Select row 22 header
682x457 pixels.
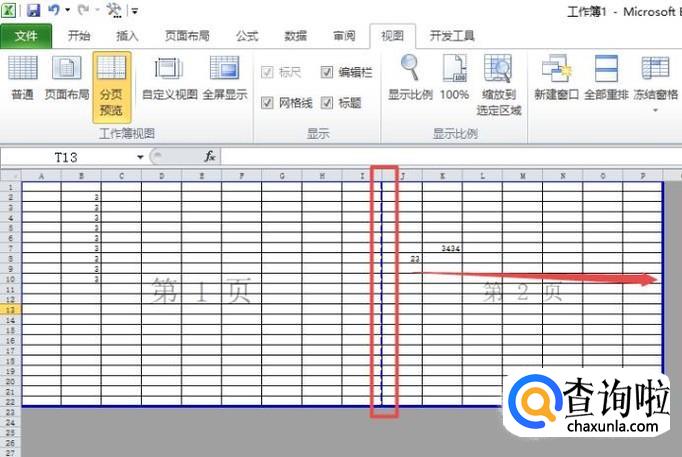coord(10,402)
